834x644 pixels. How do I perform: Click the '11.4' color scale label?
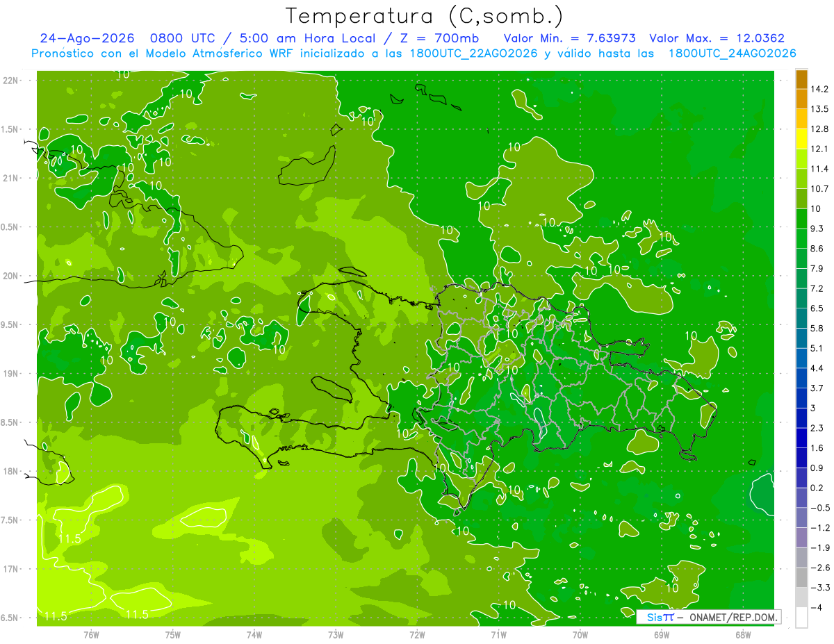coord(821,169)
